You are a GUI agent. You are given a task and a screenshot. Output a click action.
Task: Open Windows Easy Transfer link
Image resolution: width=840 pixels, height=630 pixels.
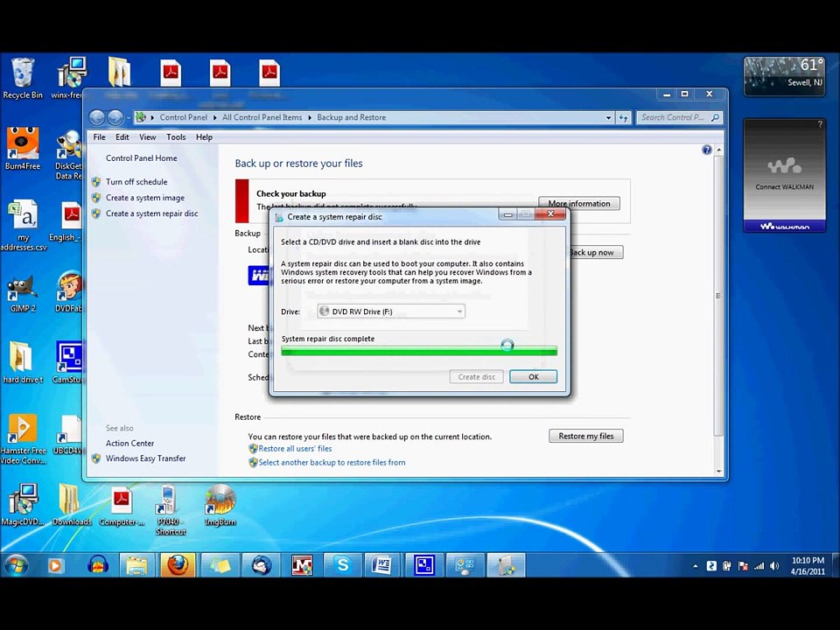145,458
